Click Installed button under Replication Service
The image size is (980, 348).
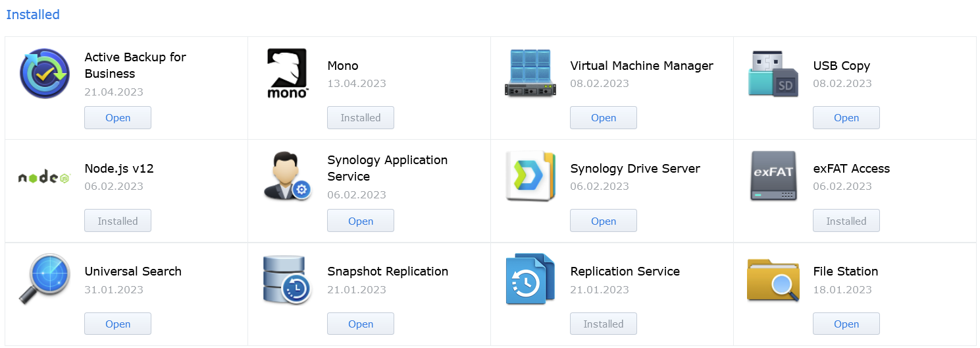tap(604, 324)
